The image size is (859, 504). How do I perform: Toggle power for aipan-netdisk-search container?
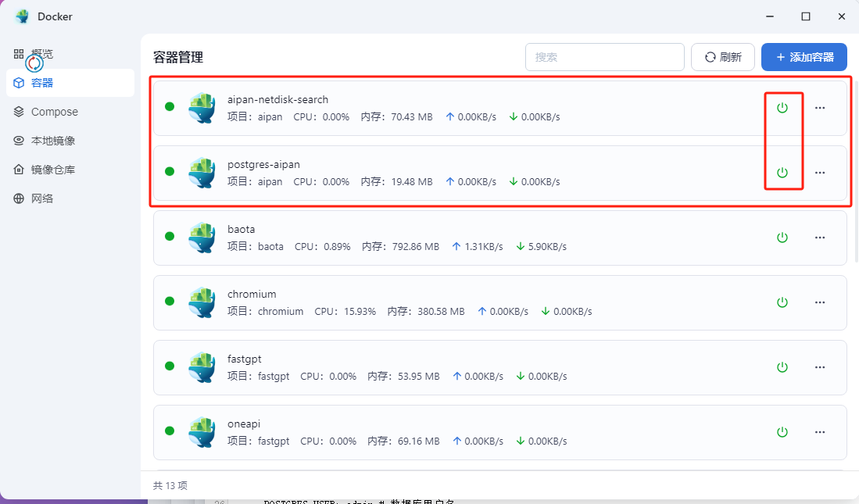782,108
